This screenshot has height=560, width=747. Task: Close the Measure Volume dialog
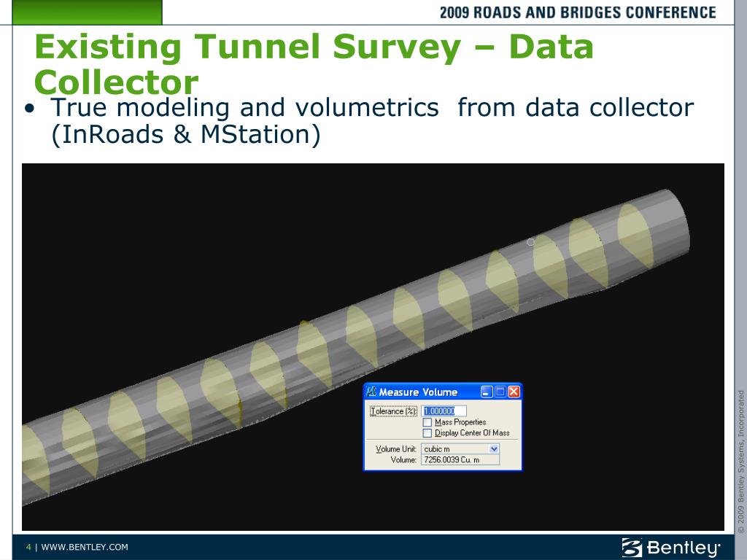coord(514,392)
